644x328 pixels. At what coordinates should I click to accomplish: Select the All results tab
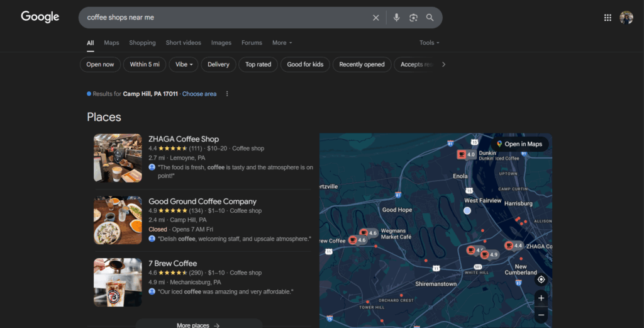pos(91,43)
